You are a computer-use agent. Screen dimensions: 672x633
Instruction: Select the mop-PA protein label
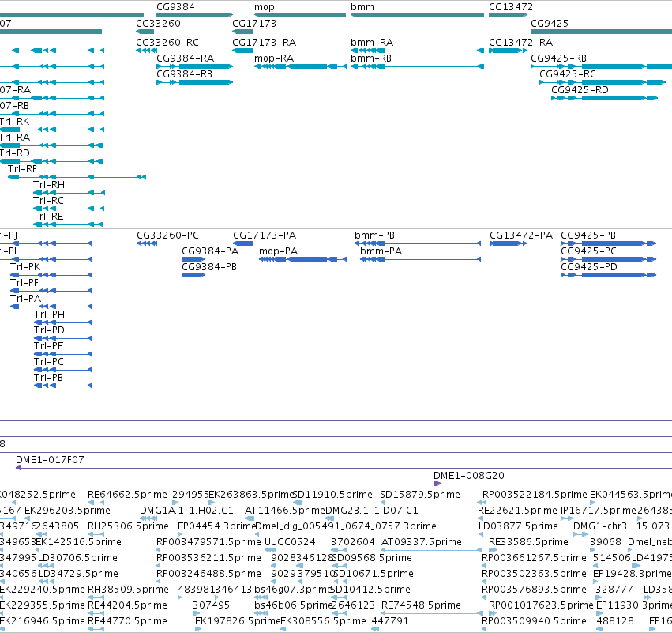point(278,251)
